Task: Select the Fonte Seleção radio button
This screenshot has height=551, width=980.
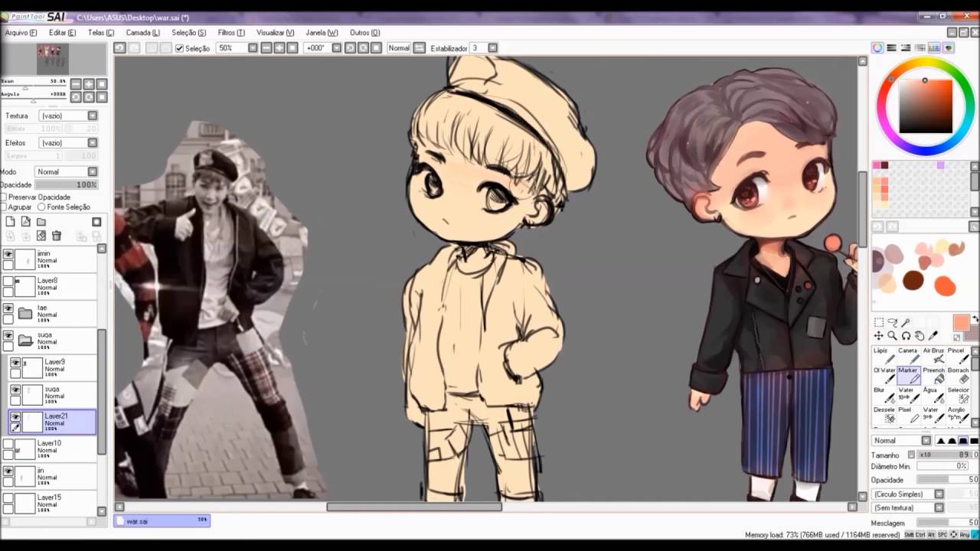Action: pos(41,207)
